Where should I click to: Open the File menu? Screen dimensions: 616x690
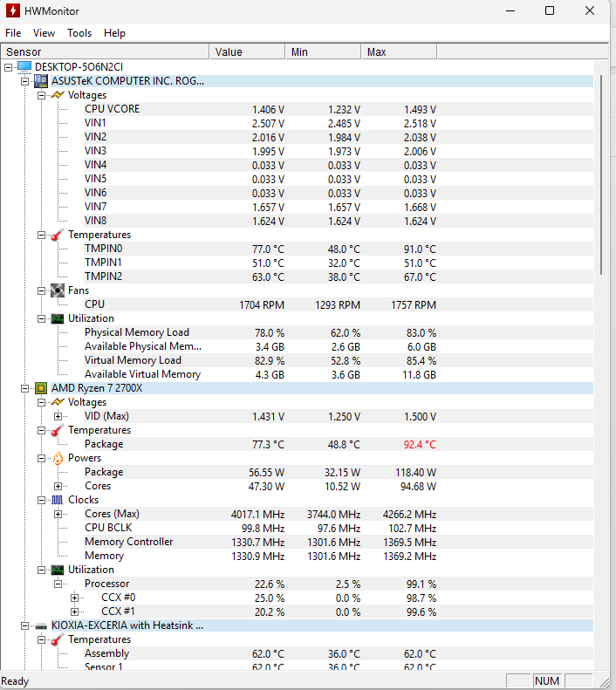pyautogui.click(x=13, y=33)
